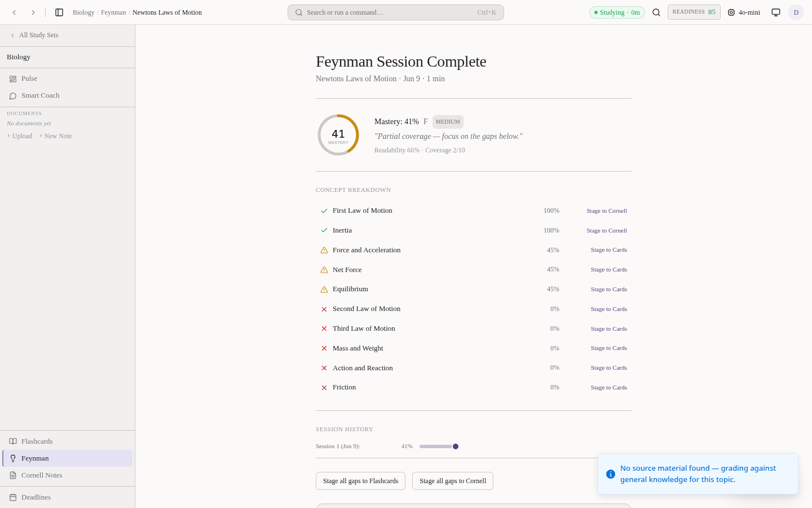Click Stage all gaps to Flashcards
This screenshot has width=812, height=508.
(x=360, y=481)
